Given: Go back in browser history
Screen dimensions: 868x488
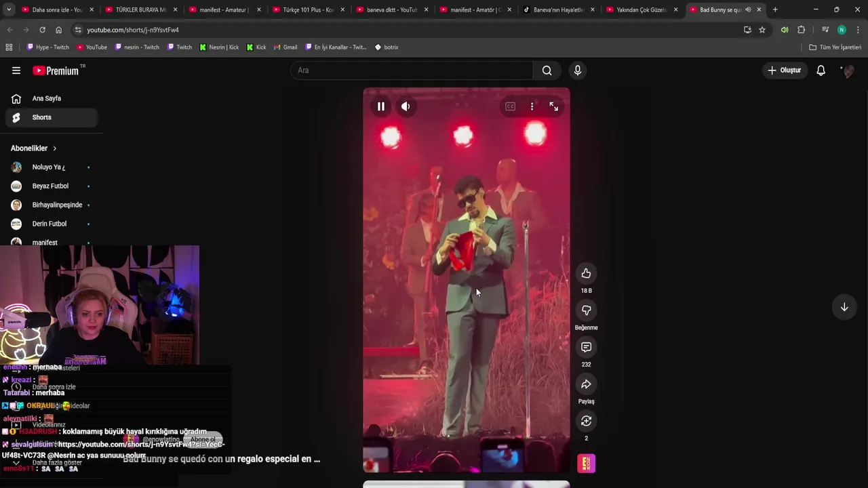Looking at the screenshot, I should 10,30.
